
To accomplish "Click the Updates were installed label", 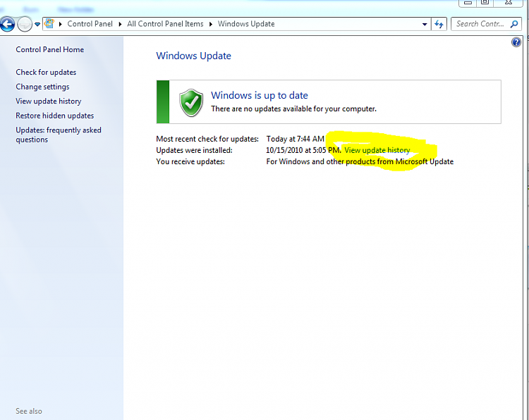I will click(x=194, y=150).
